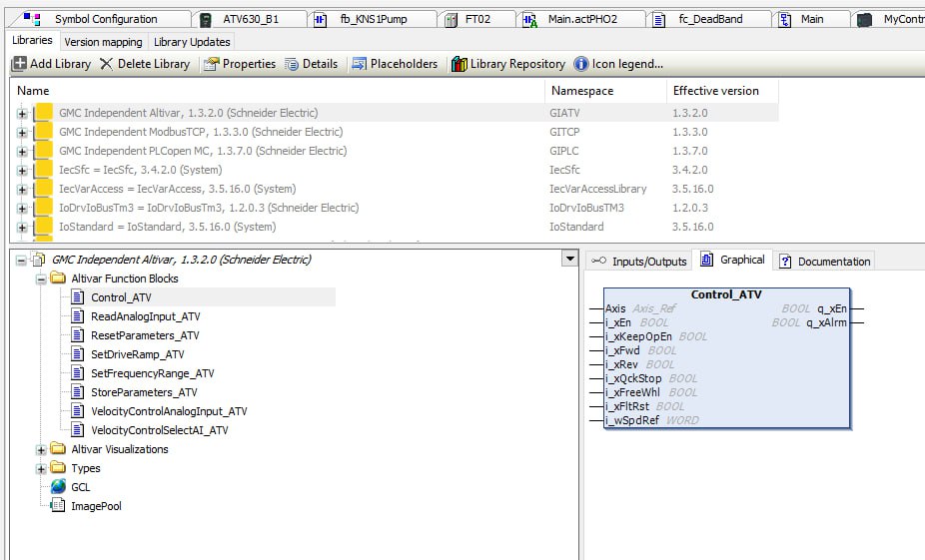Screen dimensions: 925x560
Task: Click the GITCP namespace cell
Action: pos(564,132)
